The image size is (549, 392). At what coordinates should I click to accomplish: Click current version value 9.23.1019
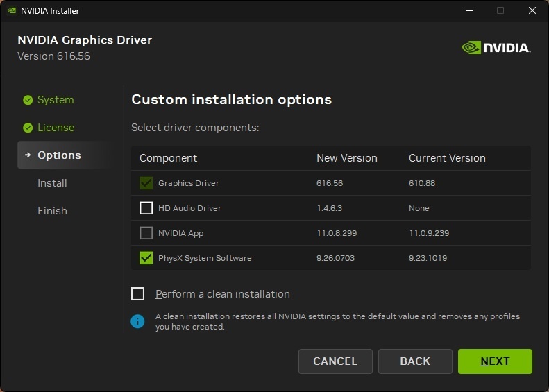[x=428, y=258]
